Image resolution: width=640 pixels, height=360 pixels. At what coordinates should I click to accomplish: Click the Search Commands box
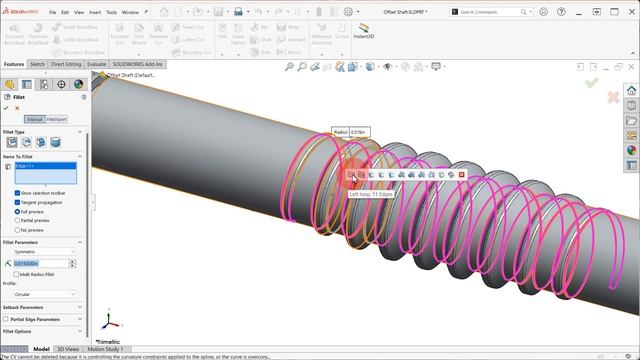[490, 12]
